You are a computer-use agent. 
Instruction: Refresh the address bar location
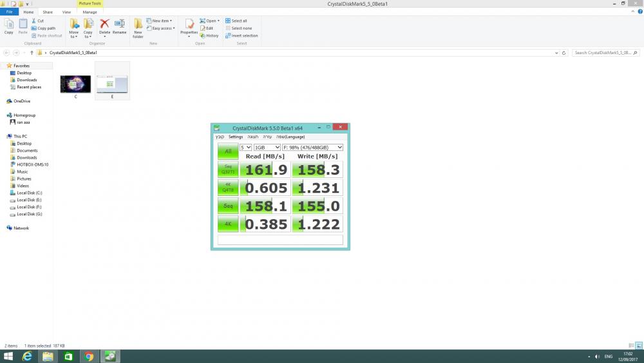tap(564, 53)
